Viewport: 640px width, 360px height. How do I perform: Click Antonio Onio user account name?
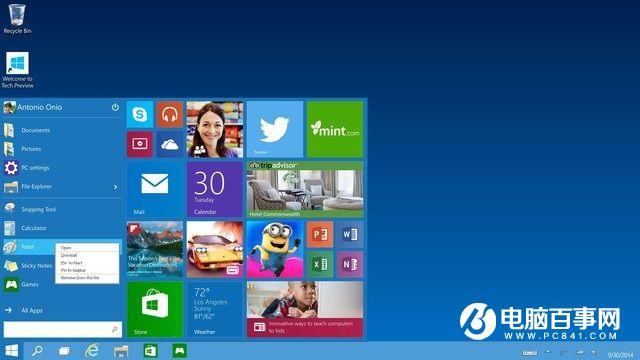(40, 107)
